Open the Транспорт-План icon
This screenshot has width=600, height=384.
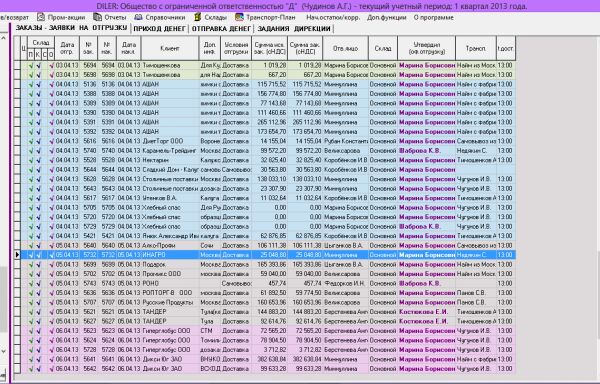click(x=239, y=17)
